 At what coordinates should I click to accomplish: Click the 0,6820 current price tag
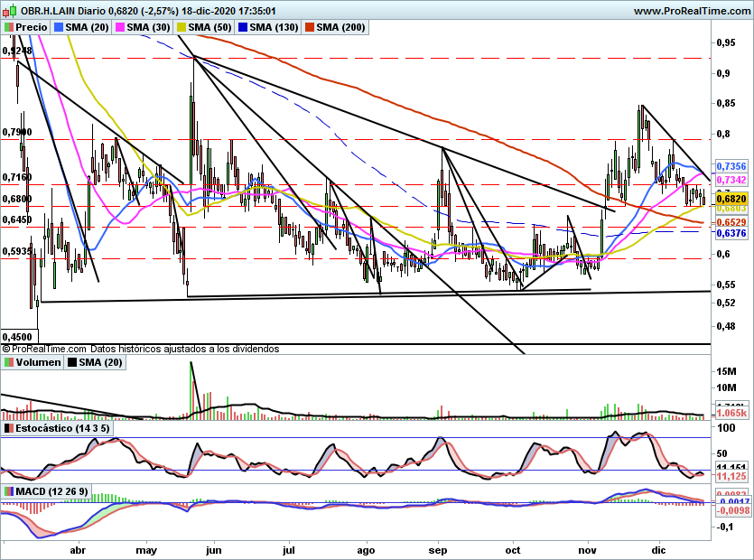[x=731, y=199]
